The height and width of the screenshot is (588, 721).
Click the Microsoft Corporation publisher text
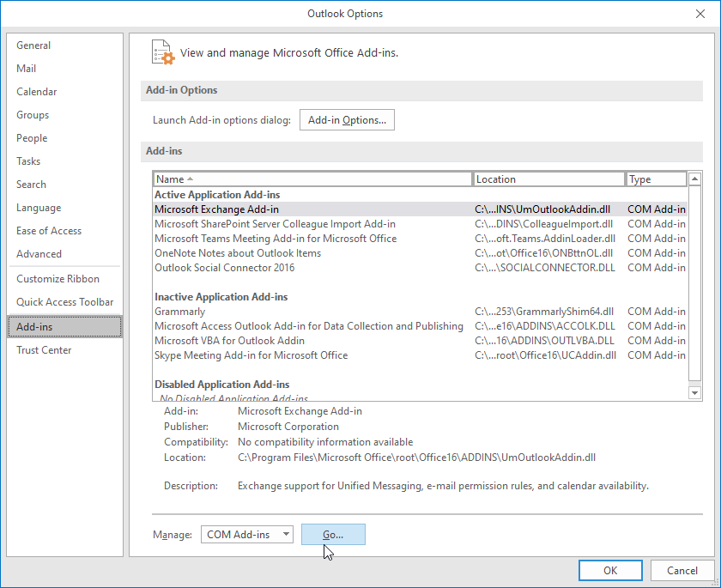288,427
